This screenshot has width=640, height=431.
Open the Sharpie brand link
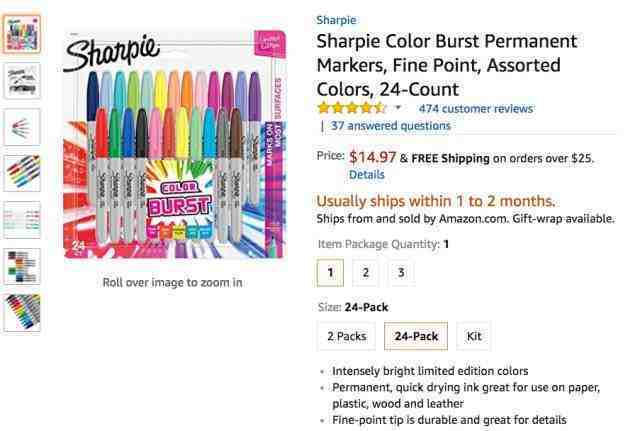point(335,20)
